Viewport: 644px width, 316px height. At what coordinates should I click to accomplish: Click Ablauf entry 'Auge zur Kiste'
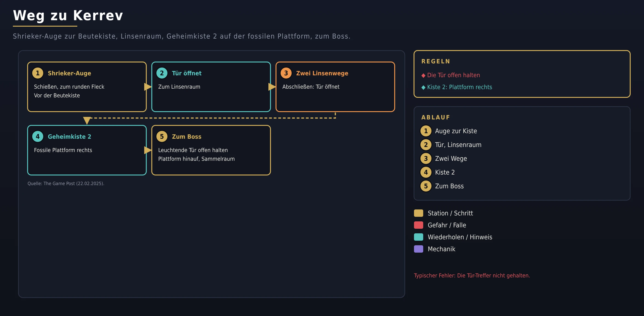pos(456,131)
